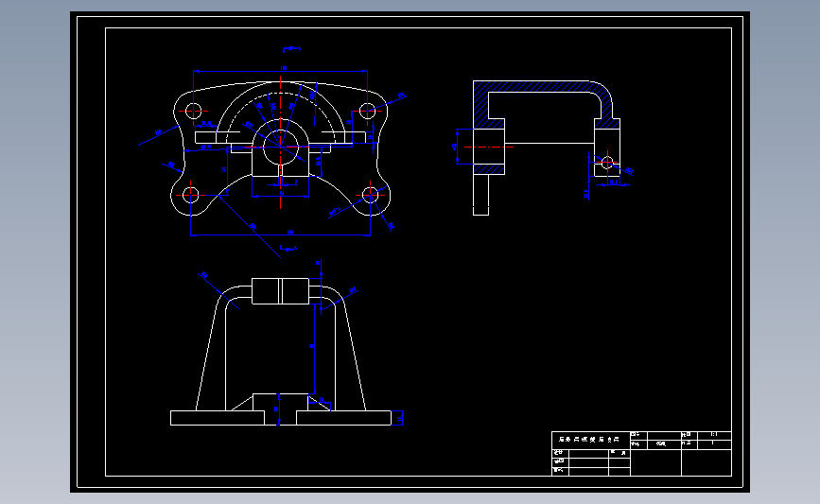Screen dimensions: 820x504
Task: Select the bottom horizontal dimension below the plan view
Action: click(x=280, y=234)
